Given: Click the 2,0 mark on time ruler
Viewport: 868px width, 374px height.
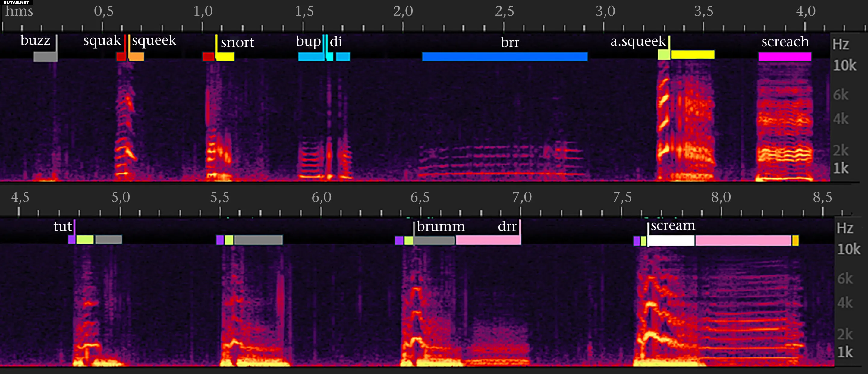Looking at the screenshot, I should click(x=403, y=11).
